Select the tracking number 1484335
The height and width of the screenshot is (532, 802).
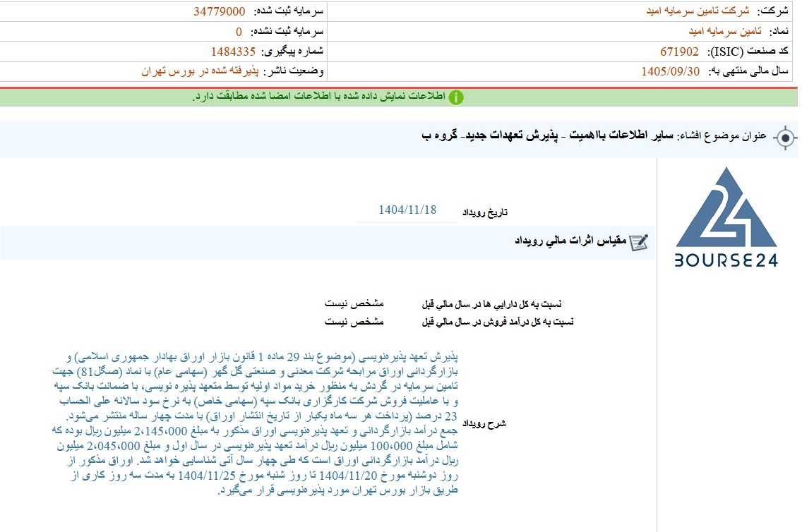point(233,52)
